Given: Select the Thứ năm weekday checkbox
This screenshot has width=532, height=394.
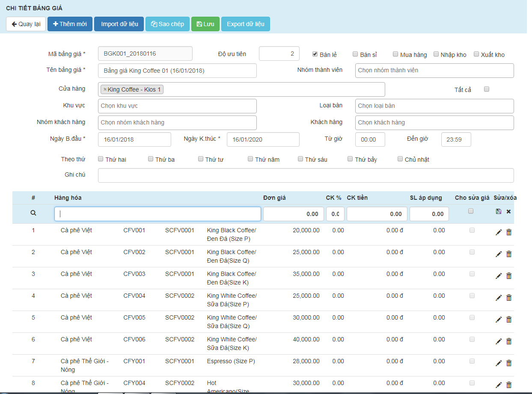Looking at the screenshot, I should coord(250,159).
